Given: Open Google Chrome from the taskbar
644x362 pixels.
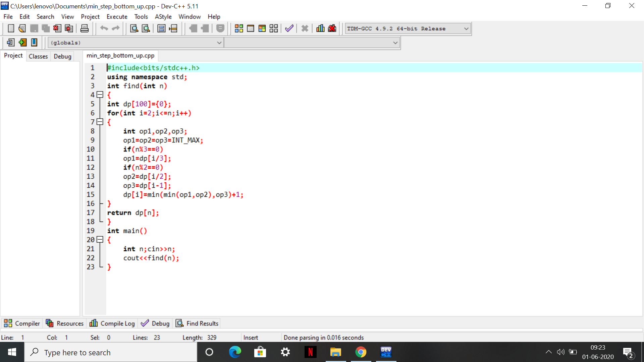Looking at the screenshot, I should [x=361, y=352].
